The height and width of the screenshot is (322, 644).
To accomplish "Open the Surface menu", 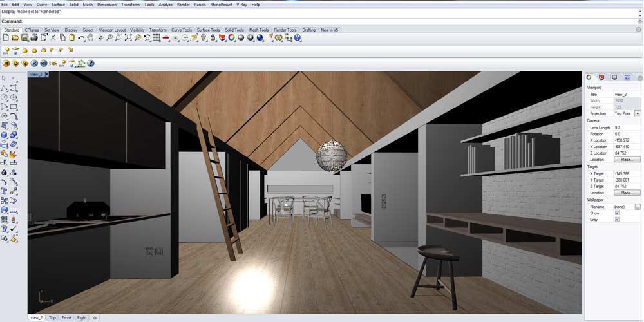I will click(x=58, y=4).
